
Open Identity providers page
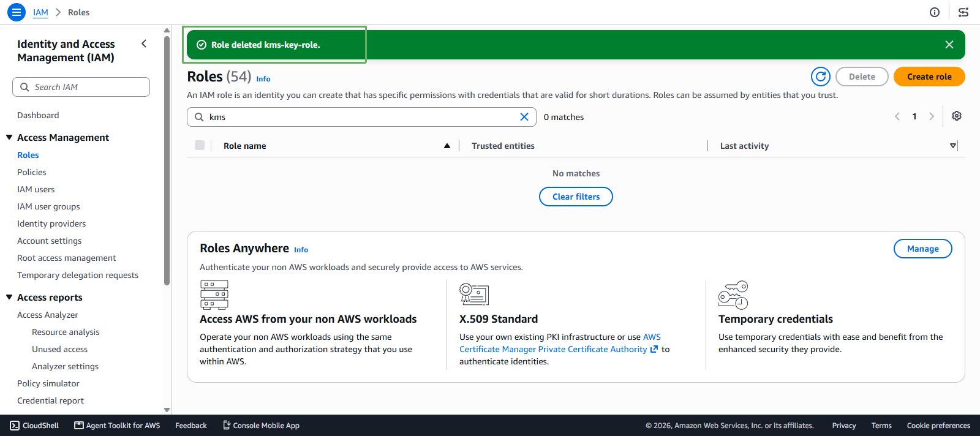(51, 224)
